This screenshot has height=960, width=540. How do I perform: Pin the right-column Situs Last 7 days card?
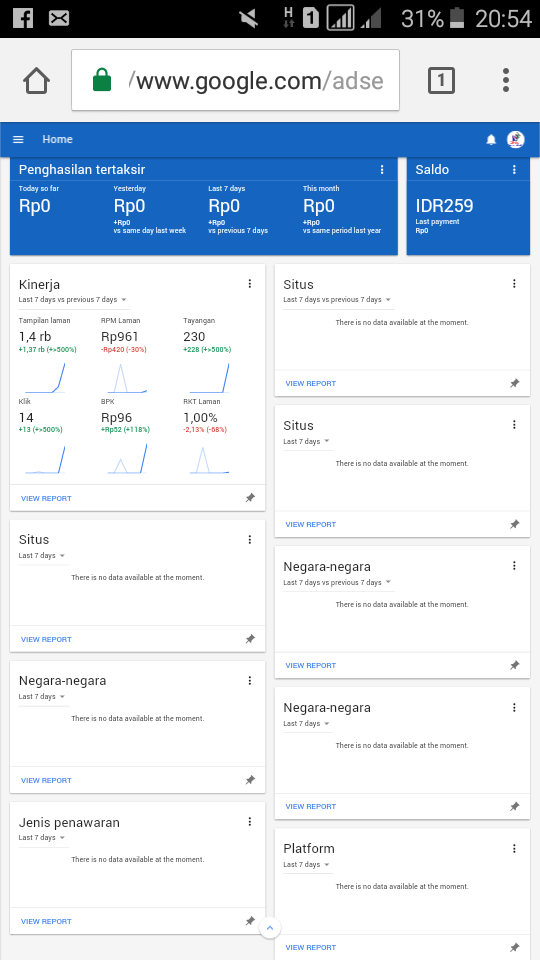(514, 524)
